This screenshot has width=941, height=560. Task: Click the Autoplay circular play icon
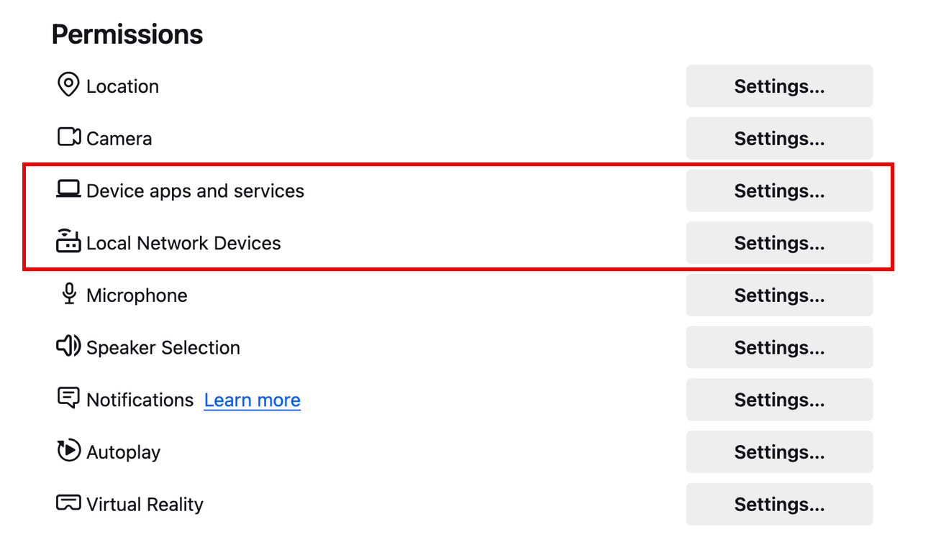coord(68,451)
